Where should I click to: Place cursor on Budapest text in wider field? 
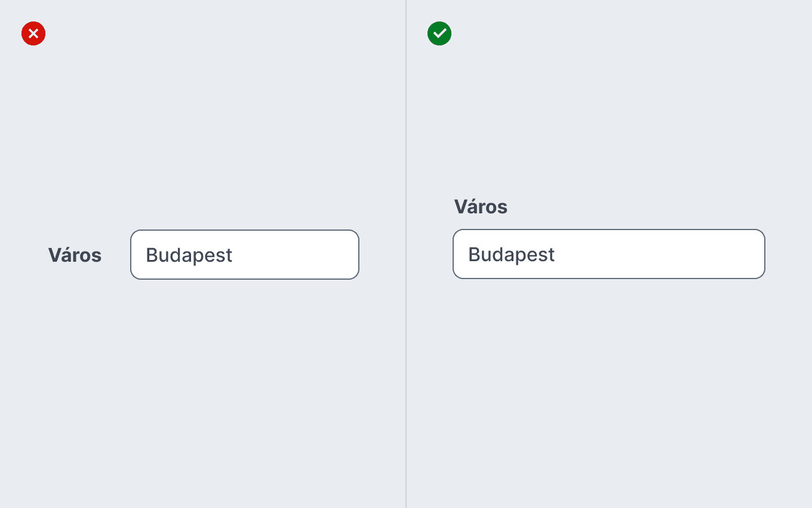pos(511,255)
